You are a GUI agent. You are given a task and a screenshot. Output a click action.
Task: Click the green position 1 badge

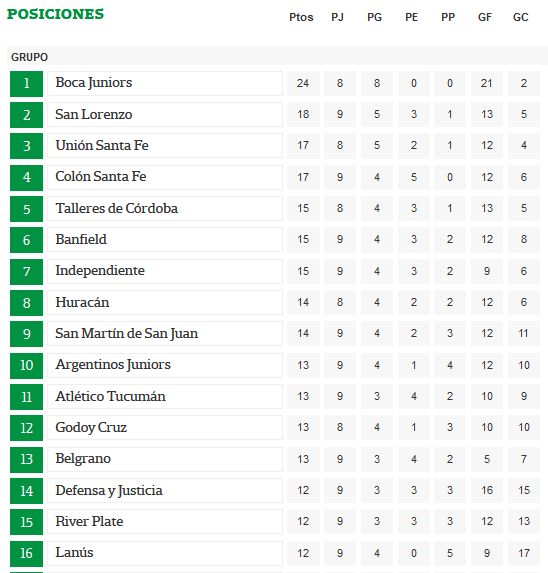coord(26,84)
